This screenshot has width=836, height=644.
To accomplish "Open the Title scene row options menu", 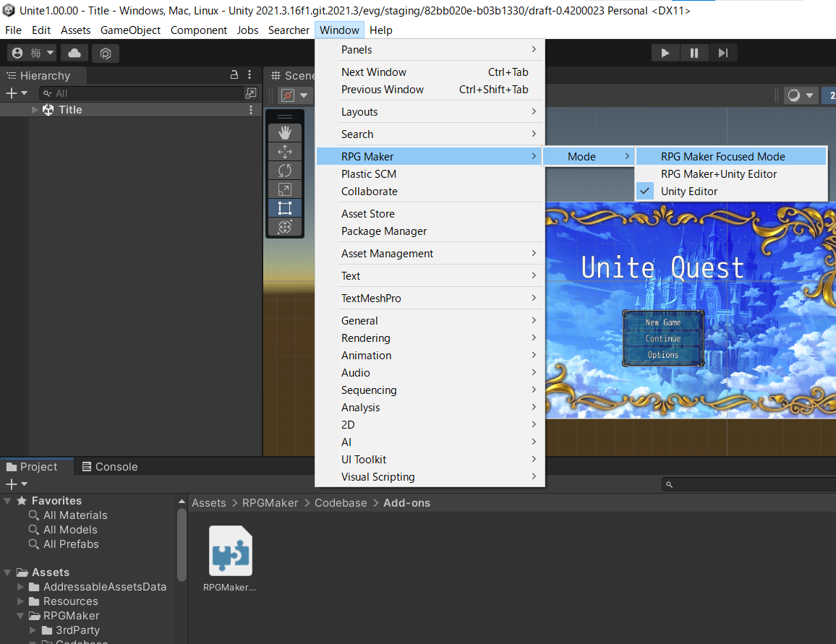I will pos(251,110).
